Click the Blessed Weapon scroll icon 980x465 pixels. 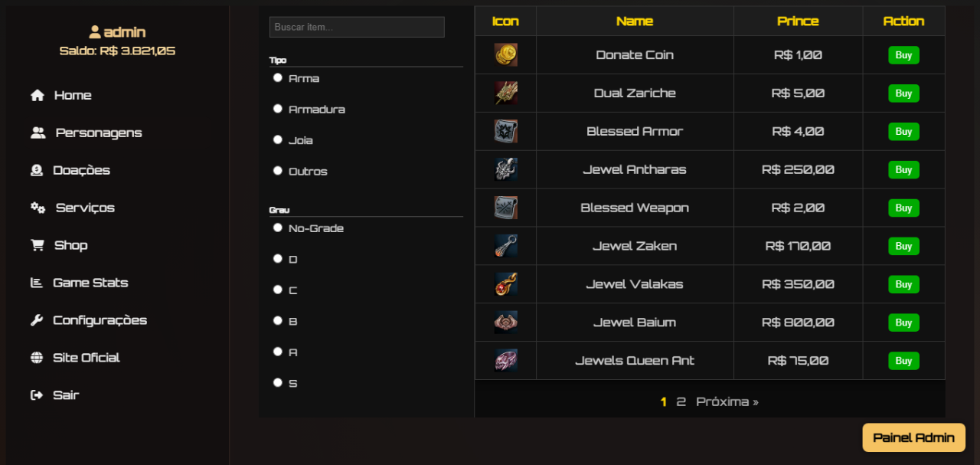tap(505, 208)
